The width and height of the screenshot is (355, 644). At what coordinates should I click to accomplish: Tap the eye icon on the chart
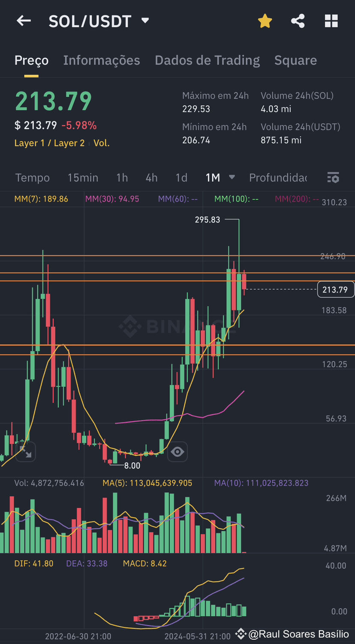(177, 452)
